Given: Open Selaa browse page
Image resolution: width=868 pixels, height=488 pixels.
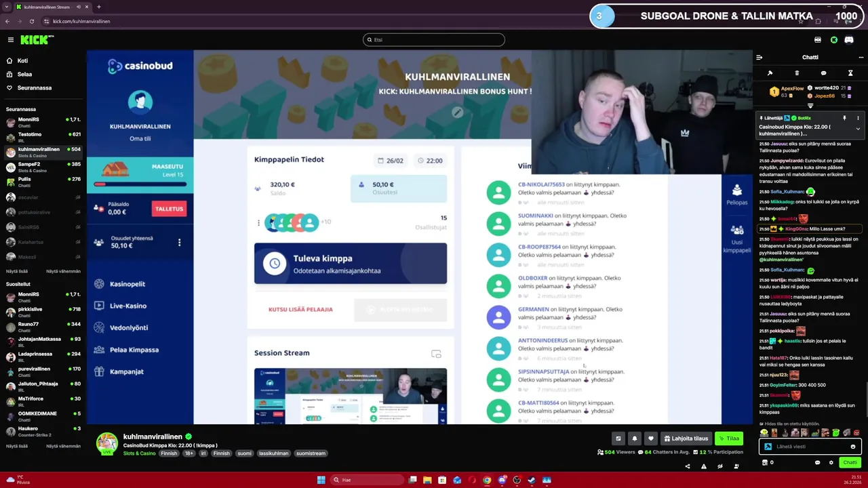Looking at the screenshot, I should click(24, 74).
